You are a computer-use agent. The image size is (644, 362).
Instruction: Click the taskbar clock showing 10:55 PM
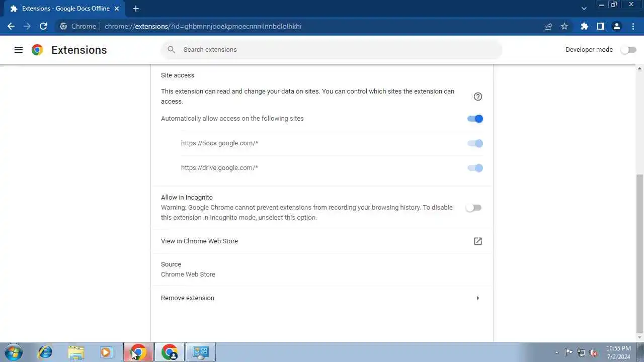coord(618,352)
